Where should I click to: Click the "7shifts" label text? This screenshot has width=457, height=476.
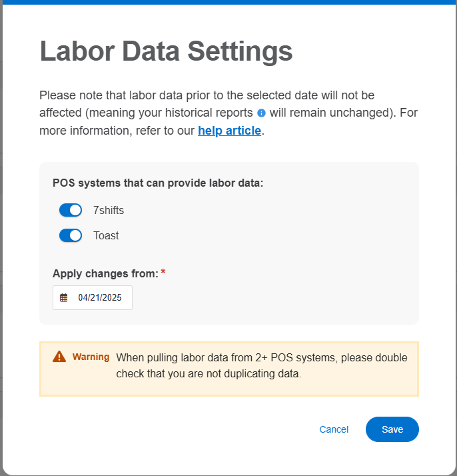coord(109,210)
